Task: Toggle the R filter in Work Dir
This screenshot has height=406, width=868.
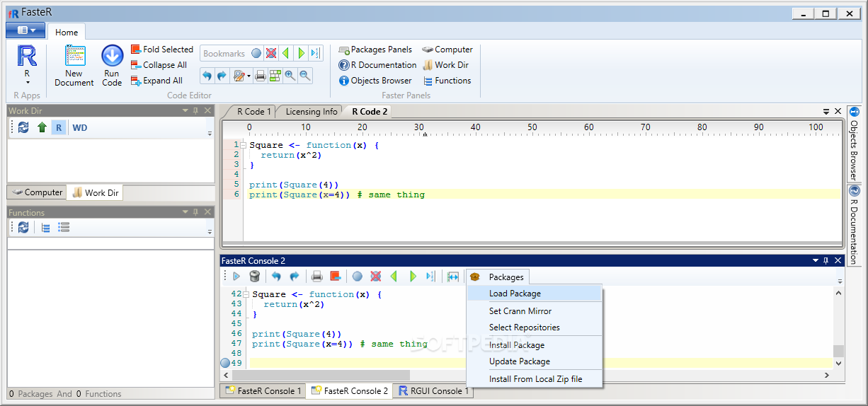Action: pyautogui.click(x=59, y=128)
